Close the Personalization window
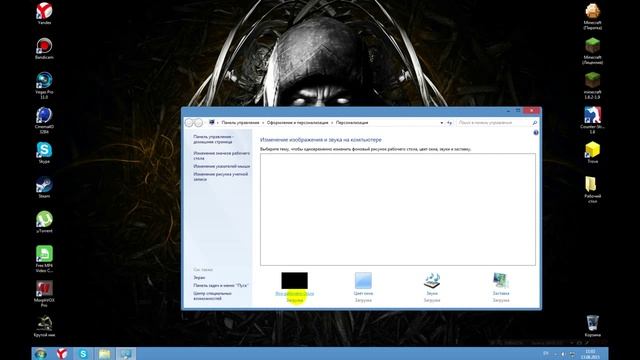 [531, 111]
